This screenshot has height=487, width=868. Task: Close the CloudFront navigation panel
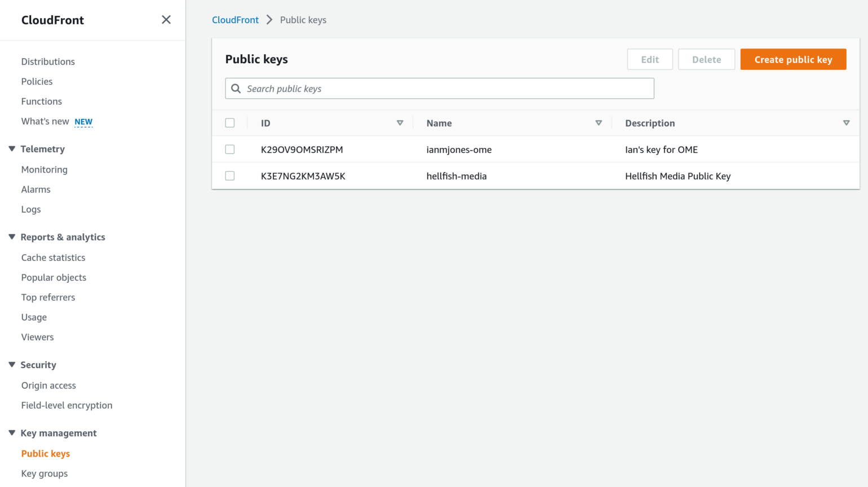[x=166, y=20]
